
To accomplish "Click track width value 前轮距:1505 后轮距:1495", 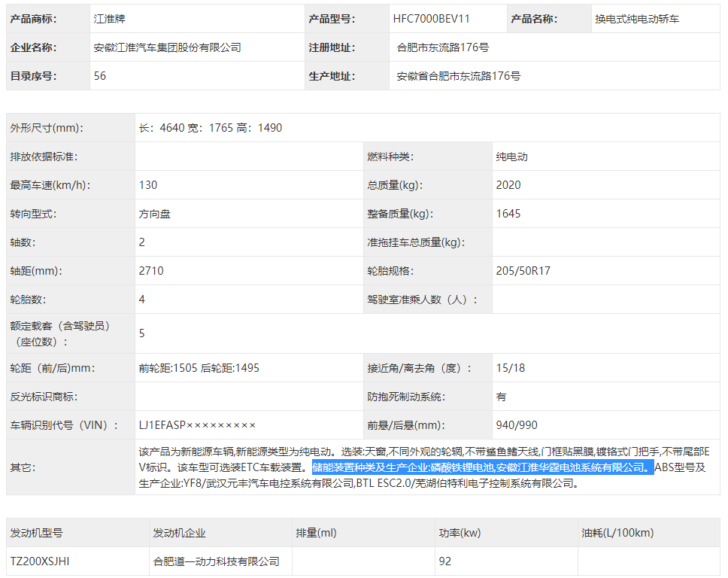I will (199, 368).
